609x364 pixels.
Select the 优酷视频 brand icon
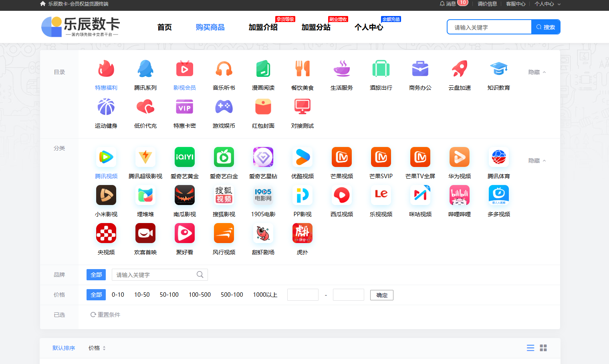coord(302,157)
